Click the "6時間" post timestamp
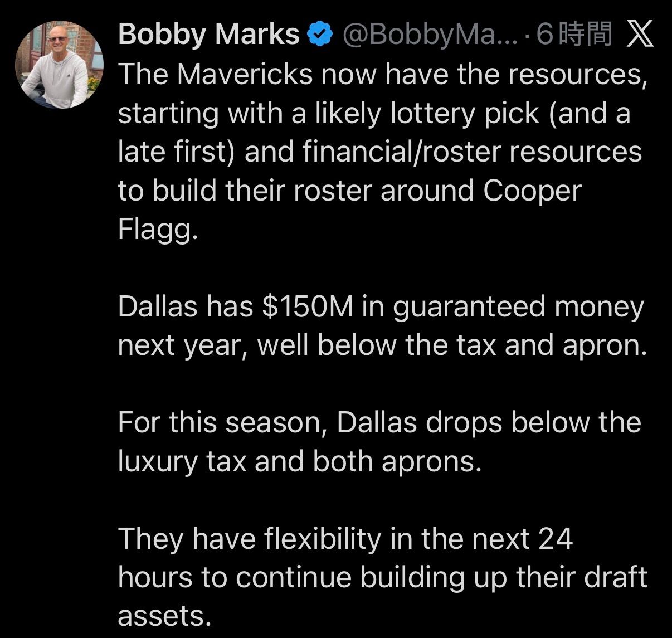Image resolution: width=672 pixels, height=638 pixels. 575,35
